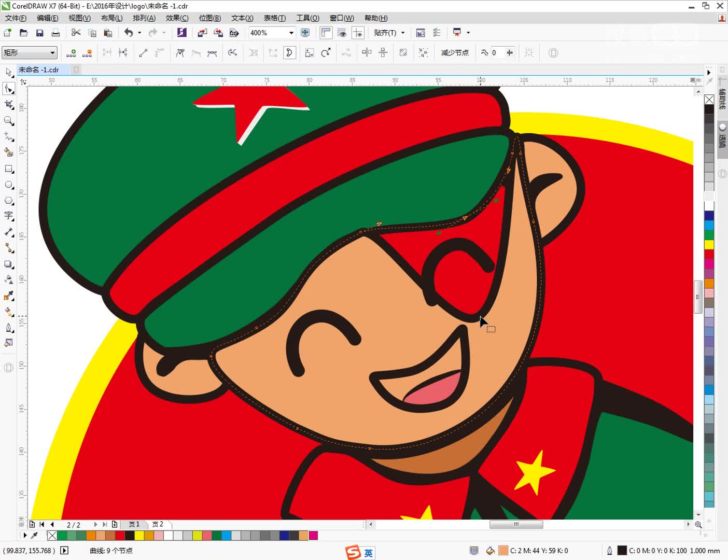The image size is (728, 560).
Task: Switch to the 页1 page tab
Action: pyautogui.click(x=134, y=524)
